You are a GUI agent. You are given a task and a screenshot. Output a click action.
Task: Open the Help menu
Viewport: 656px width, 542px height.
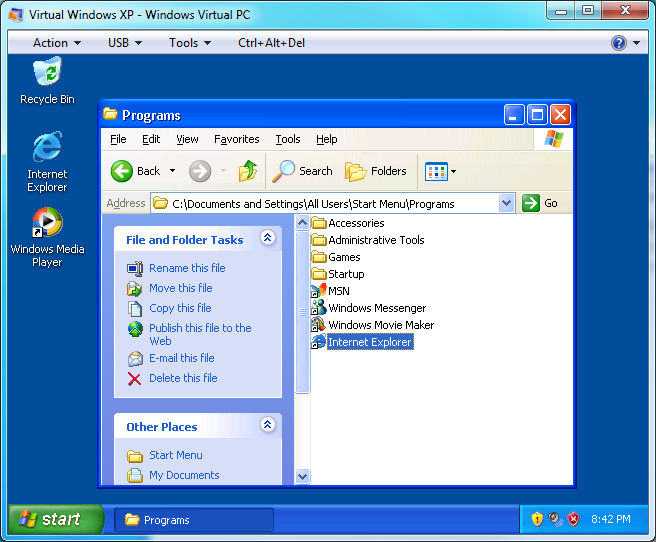point(327,139)
